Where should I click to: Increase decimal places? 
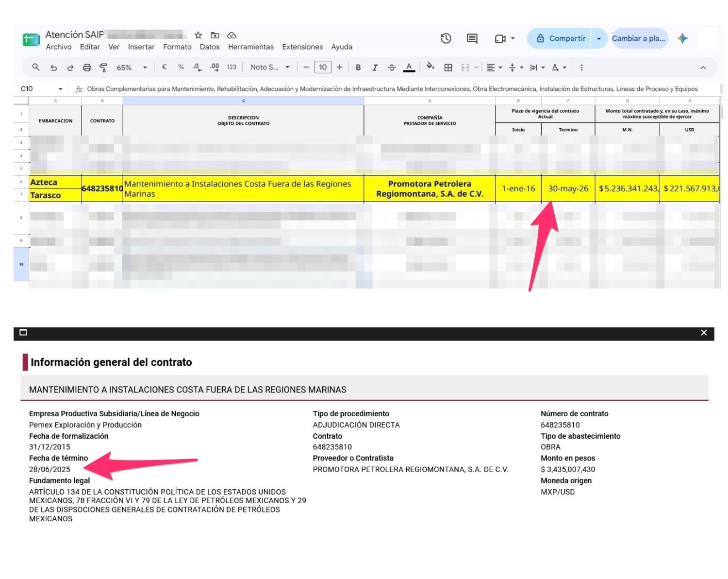[214, 68]
